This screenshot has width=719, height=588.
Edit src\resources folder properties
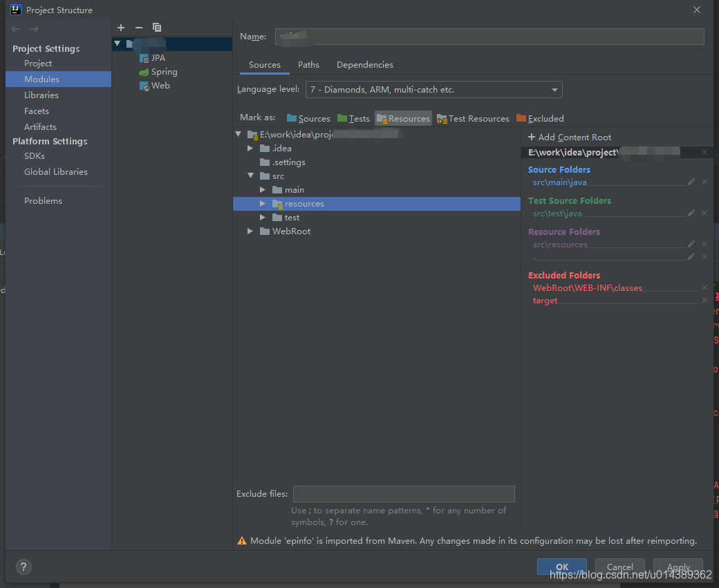point(691,245)
